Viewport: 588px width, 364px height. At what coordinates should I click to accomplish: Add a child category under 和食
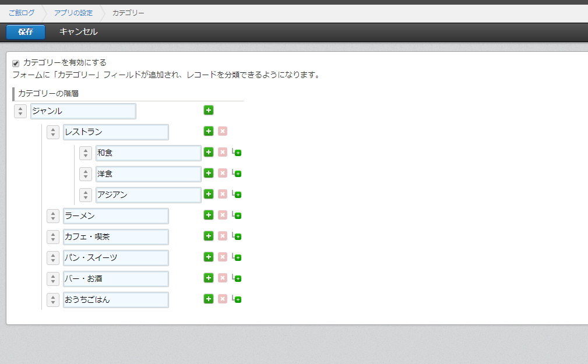pos(237,153)
